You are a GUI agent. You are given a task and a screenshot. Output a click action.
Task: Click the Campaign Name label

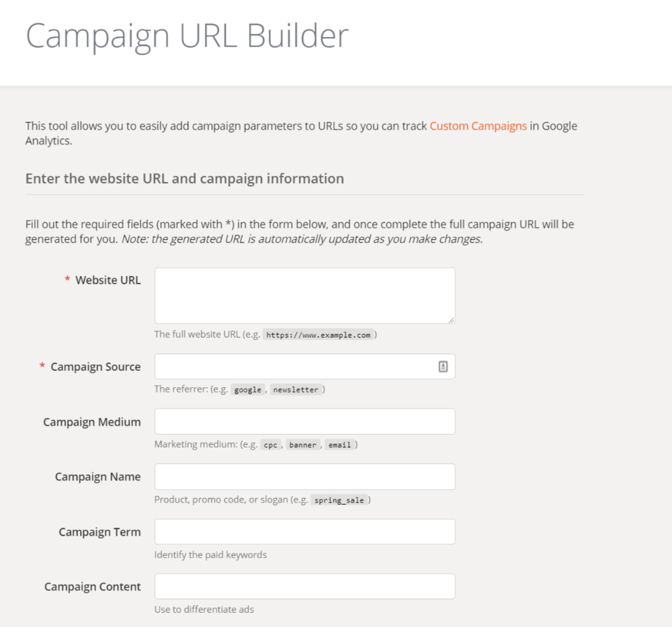click(97, 477)
